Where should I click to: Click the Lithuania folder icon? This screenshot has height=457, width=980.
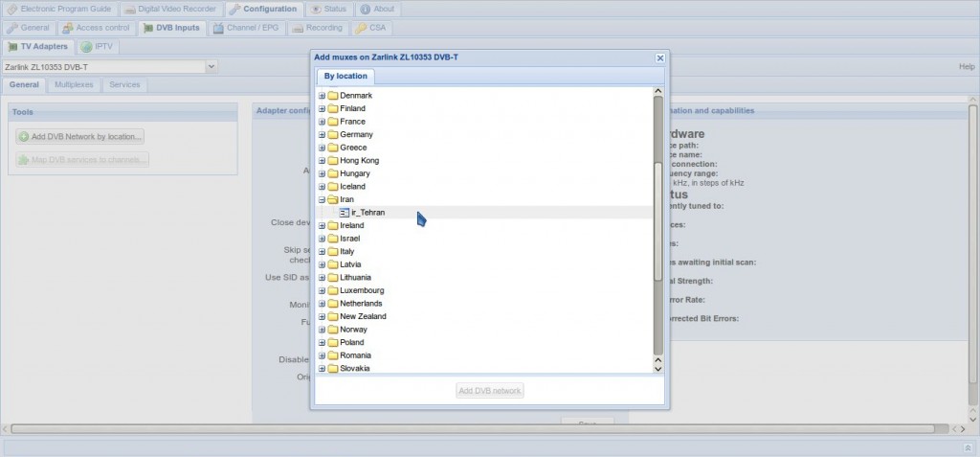pyautogui.click(x=332, y=277)
